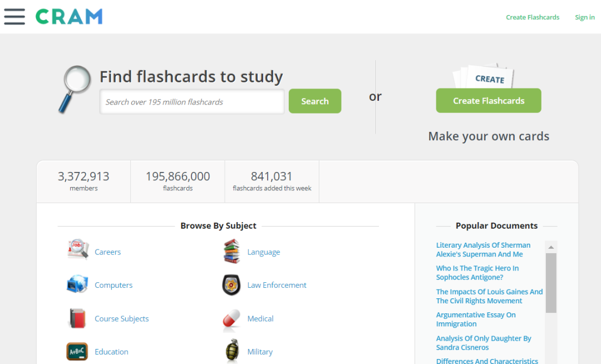
Task: Open the Education subject link
Action: (x=111, y=352)
